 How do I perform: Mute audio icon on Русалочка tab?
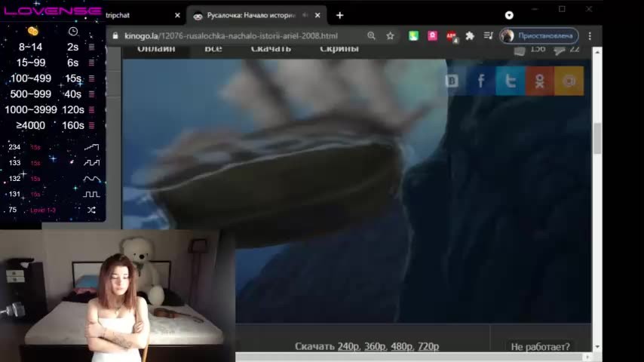pos(305,15)
